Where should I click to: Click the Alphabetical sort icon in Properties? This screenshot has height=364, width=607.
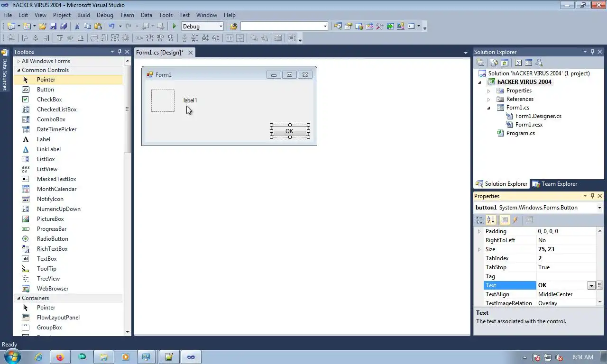click(x=490, y=220)
